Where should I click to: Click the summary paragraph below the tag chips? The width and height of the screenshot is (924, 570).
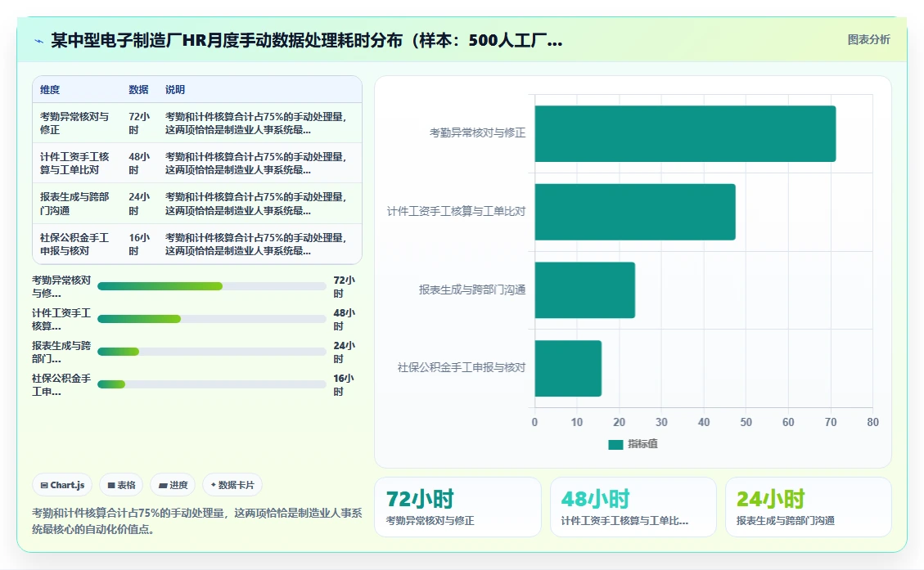pyautogui.click(x=196, y=521)
